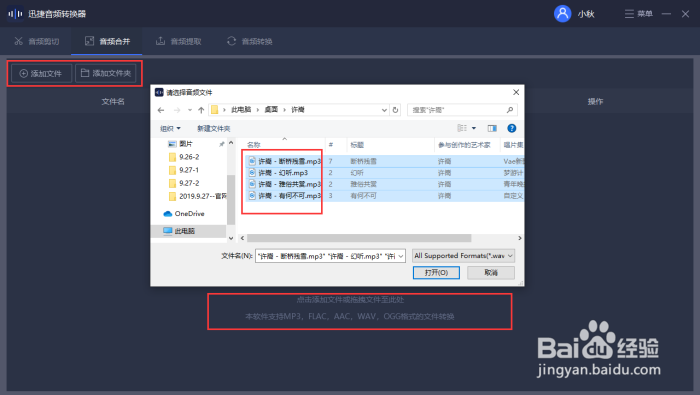The image size is (700, 395).
Task: Sort by the 名称 column header
Action: pyautogui.click(x=254, y=145)
